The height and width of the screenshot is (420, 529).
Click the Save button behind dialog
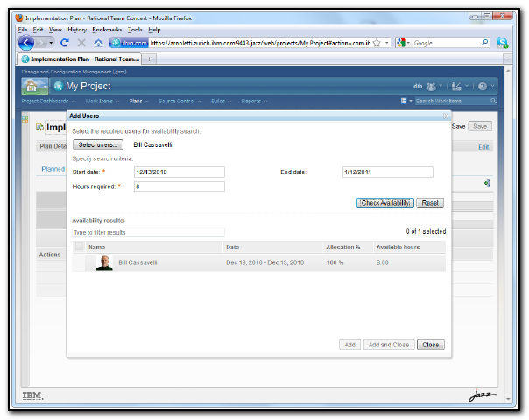point(480,126)
